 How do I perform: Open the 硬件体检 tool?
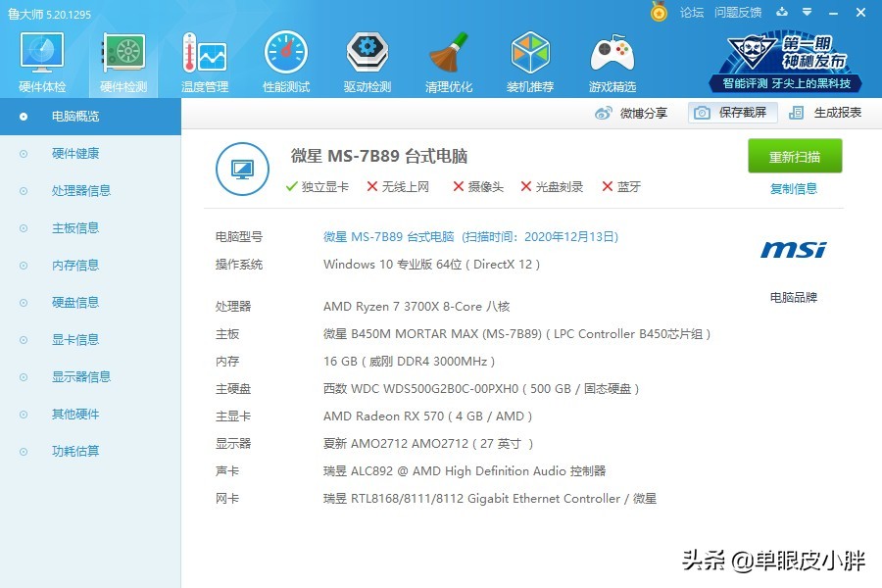[x=40, y=59]
